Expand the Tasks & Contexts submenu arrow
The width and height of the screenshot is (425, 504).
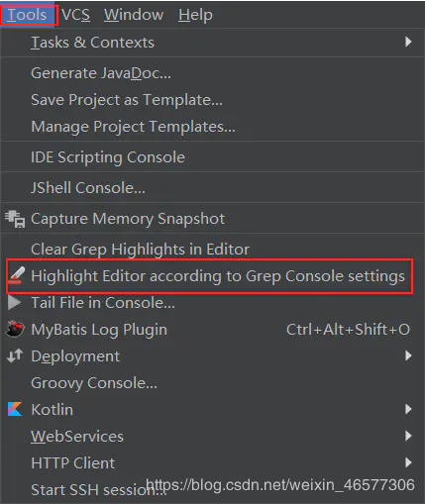click(x=408, y=42)
